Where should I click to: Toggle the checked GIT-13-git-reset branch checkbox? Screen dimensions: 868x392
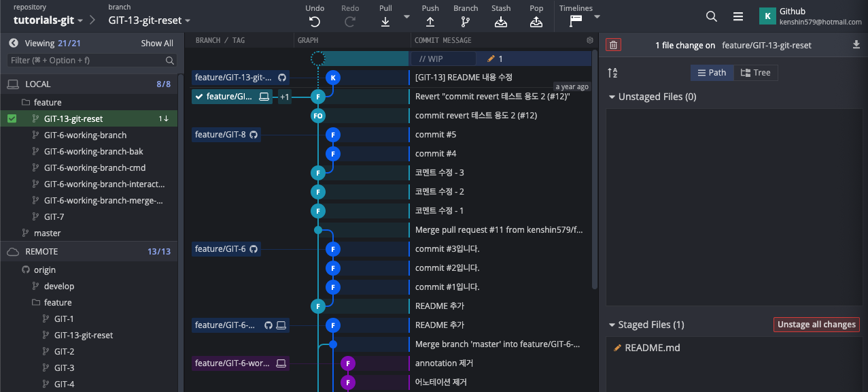pyautogui.click(x=12, y=119)
